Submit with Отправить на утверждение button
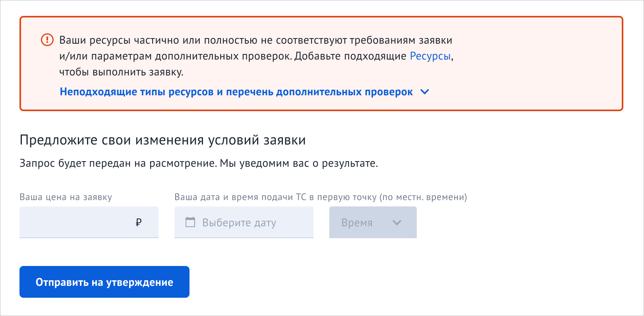Screen dimensions: 644x316 pyautogui.click(x=104, y=282)
